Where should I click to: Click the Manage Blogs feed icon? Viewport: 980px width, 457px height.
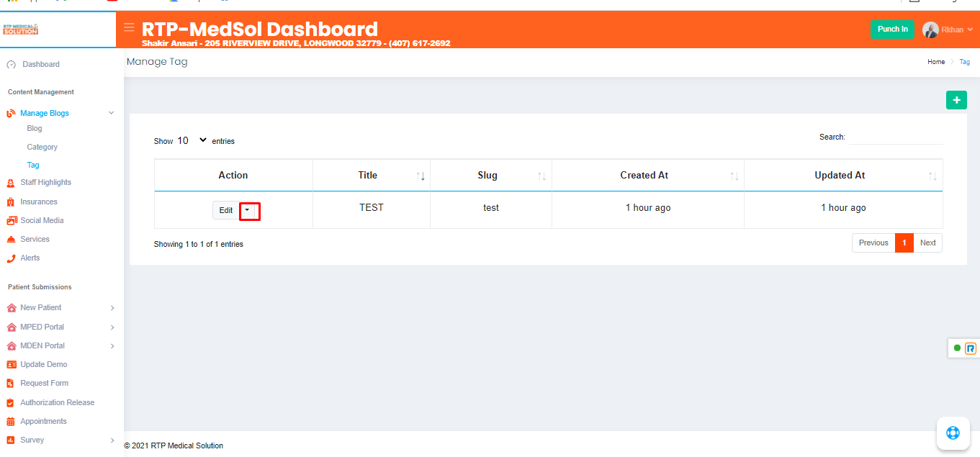click(x=11, y=114)
